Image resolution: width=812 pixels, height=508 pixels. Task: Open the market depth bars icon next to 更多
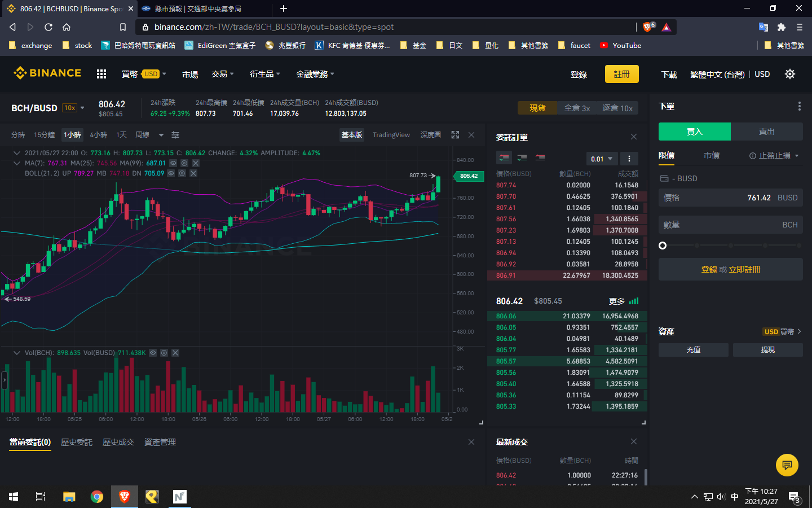click(634, 301)
